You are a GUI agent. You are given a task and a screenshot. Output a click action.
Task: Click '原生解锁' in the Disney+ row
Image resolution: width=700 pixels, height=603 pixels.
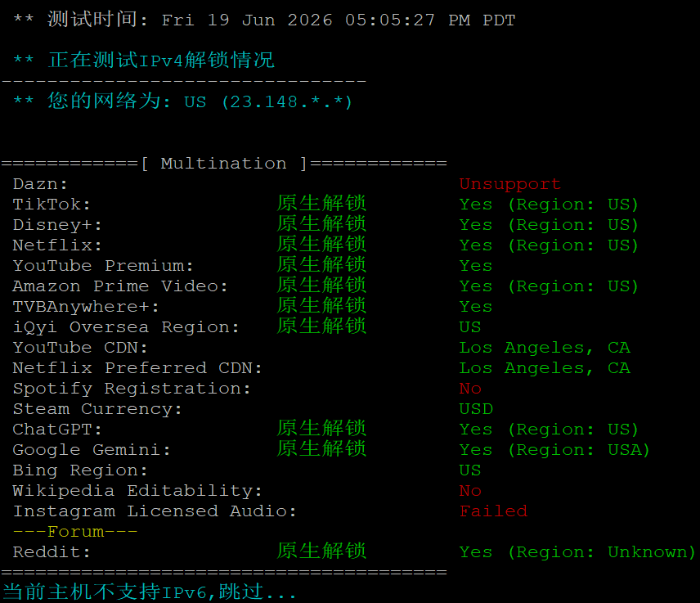[x=321, y=224]
